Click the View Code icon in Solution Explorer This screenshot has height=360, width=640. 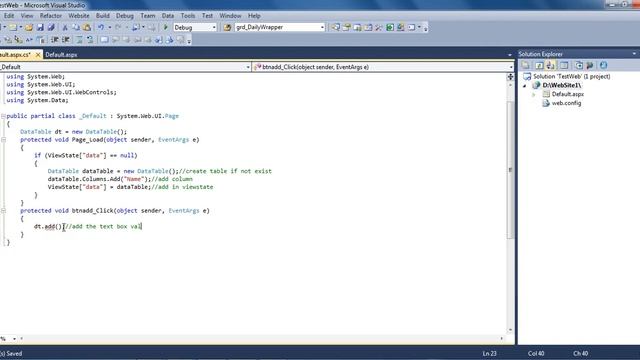coord(564,65)
